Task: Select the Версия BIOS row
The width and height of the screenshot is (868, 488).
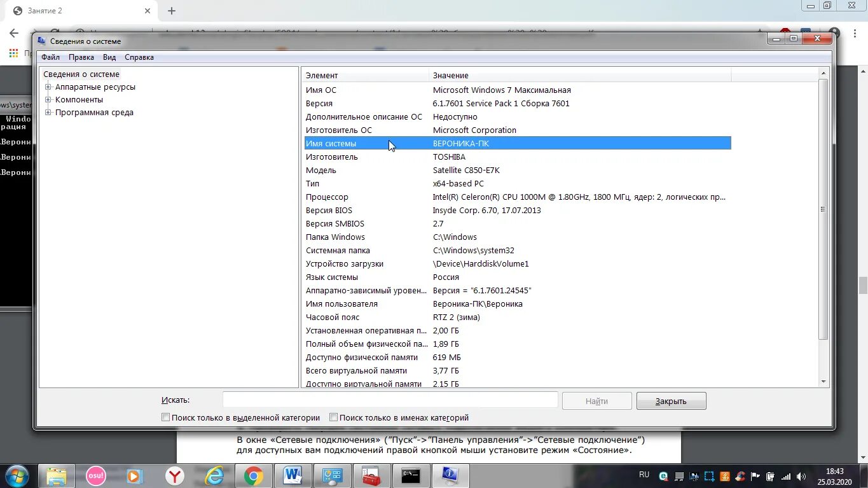Action: coord(518,211)
